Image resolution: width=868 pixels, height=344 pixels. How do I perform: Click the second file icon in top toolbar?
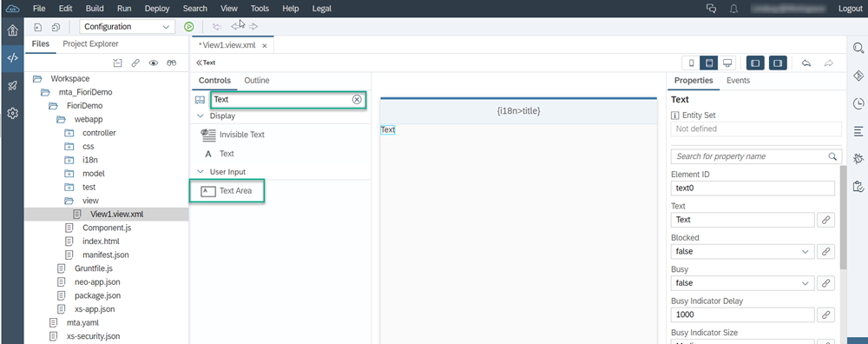tap(56, 27)
